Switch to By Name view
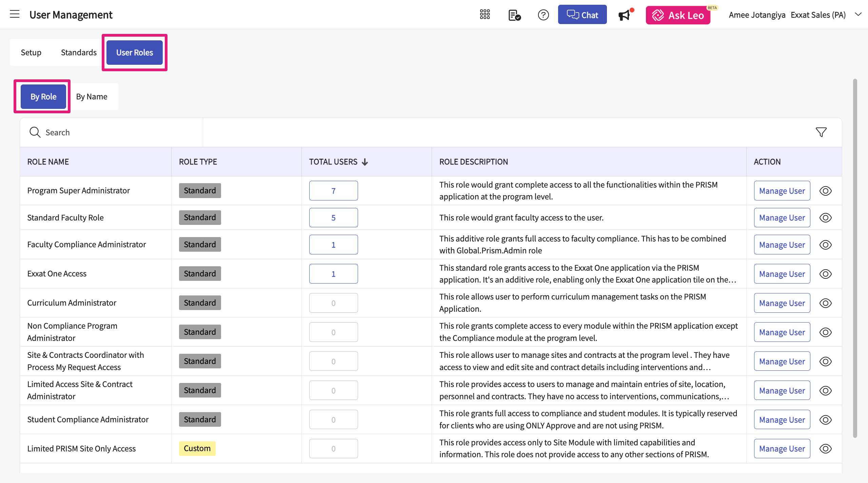 [92, 97]
